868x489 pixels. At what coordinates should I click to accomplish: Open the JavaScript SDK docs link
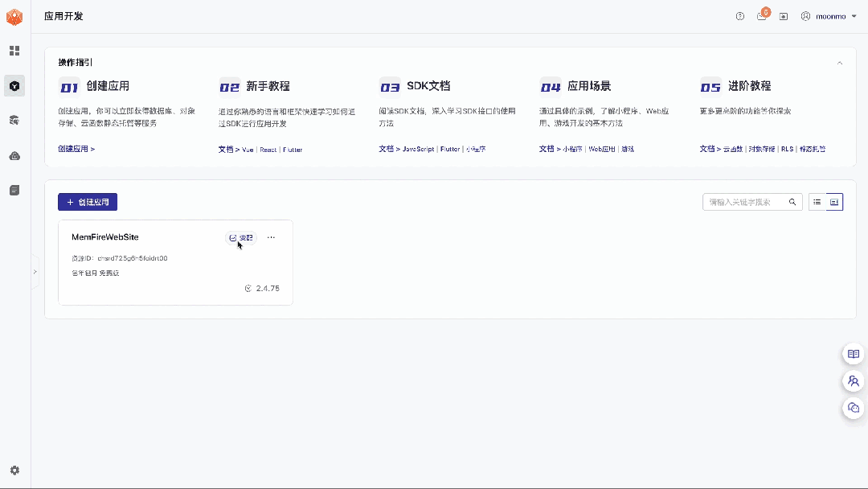pos(418,149)
